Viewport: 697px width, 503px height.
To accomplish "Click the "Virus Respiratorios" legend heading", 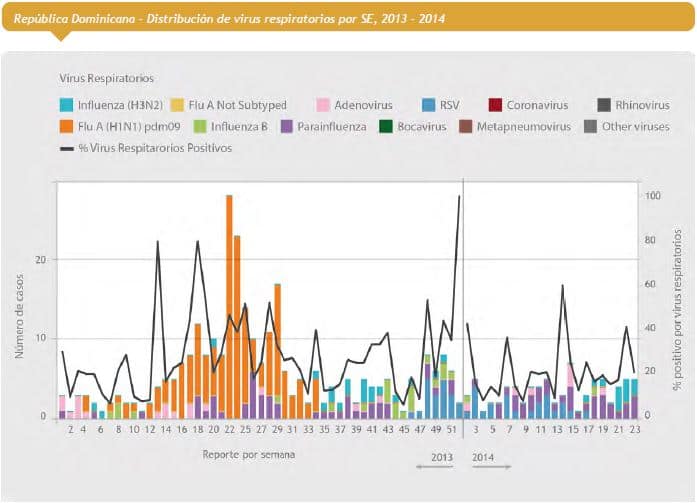I will [x=105, y=78].
